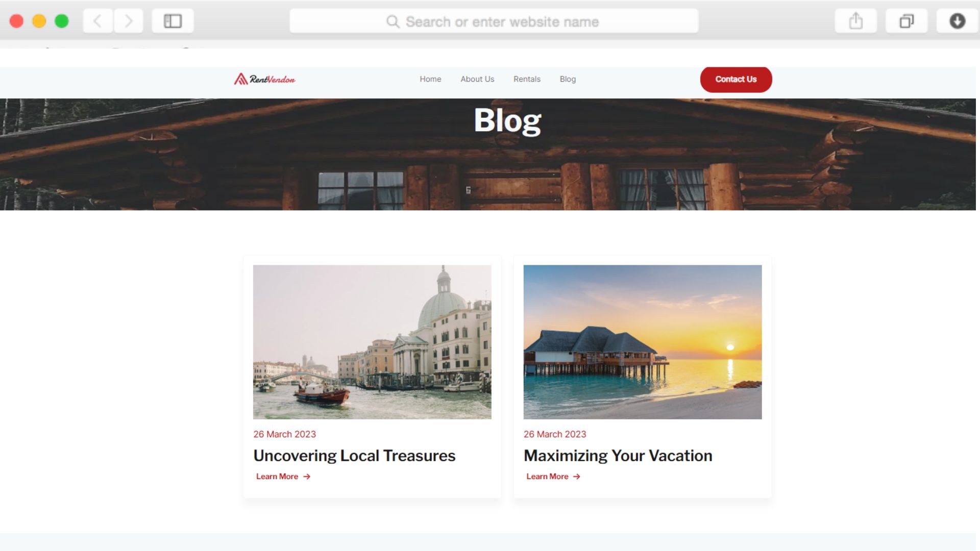
Task: Open Uncovering Local Treasures post title
Action: coord(354,456)
